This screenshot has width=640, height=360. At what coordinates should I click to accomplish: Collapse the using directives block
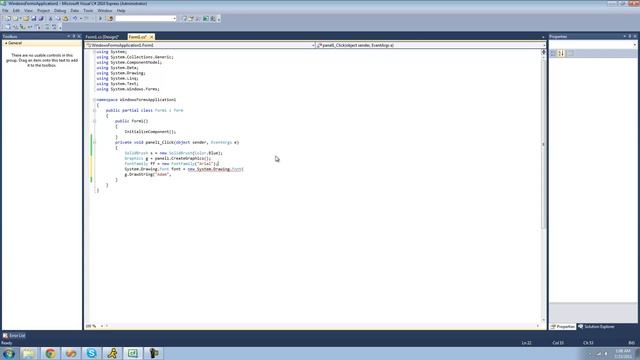(94, 52)
